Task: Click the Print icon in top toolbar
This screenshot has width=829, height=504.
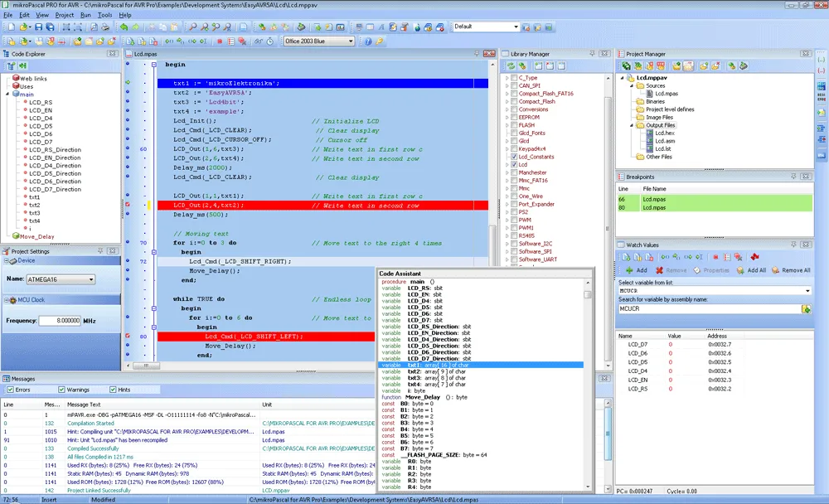Action: click(x=105, y=27)
